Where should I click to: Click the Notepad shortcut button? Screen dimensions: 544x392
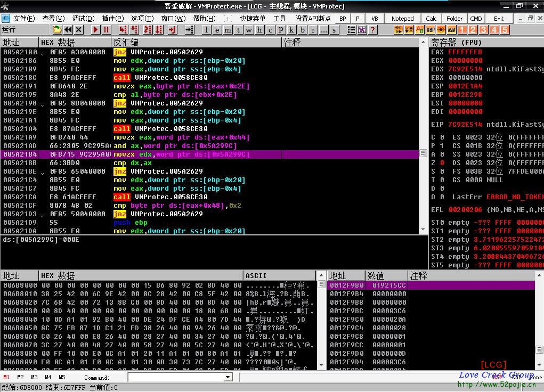[402, 19]
